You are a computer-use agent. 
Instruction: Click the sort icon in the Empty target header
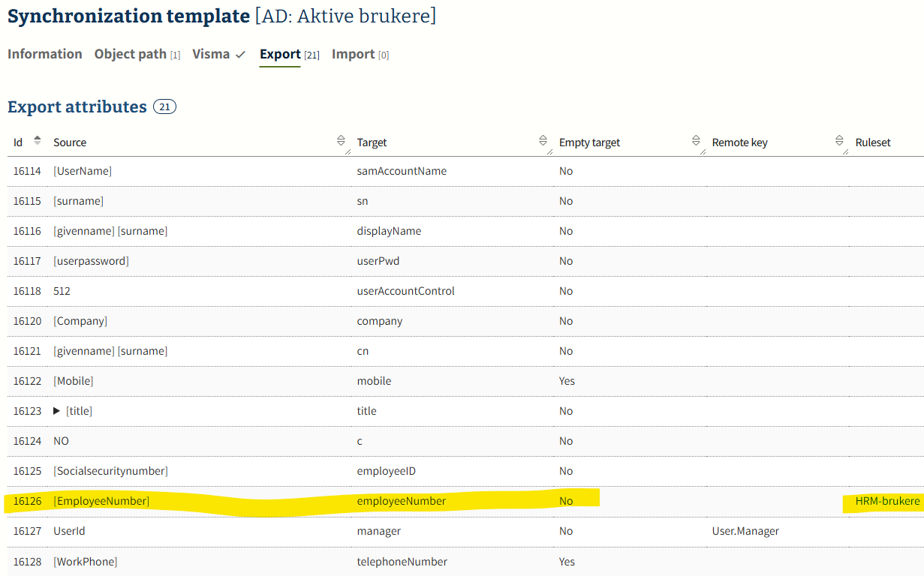pyautogui.click(x=696, y=141)
